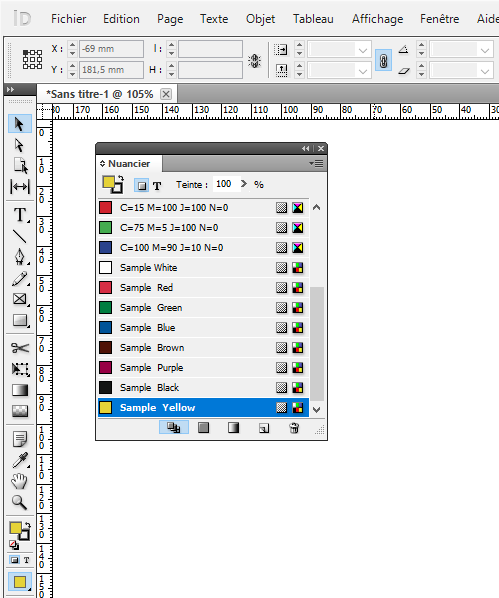This screenshot has height=598, width=499.
Task: Open the Fenêtre menu
Action: click(439, 19)
